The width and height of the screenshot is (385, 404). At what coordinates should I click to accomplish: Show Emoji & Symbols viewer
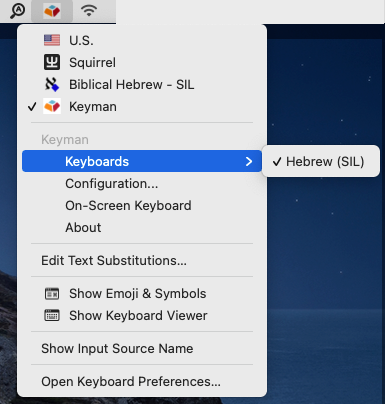[x=142, y=293]
